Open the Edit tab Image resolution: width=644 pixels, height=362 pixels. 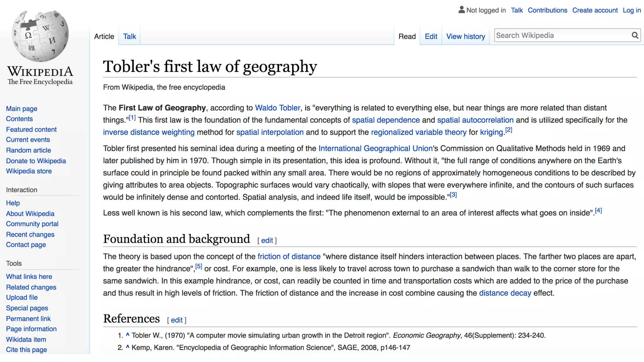tap(431, 36)
